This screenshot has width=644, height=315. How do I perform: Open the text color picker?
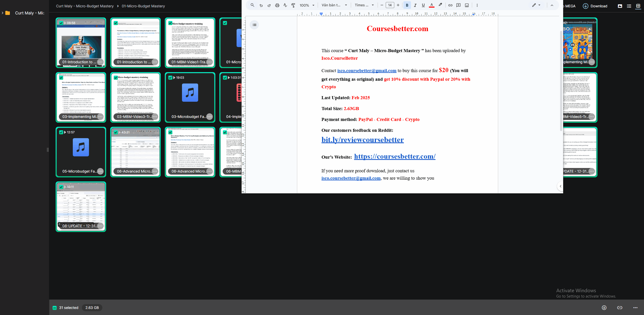432,5
